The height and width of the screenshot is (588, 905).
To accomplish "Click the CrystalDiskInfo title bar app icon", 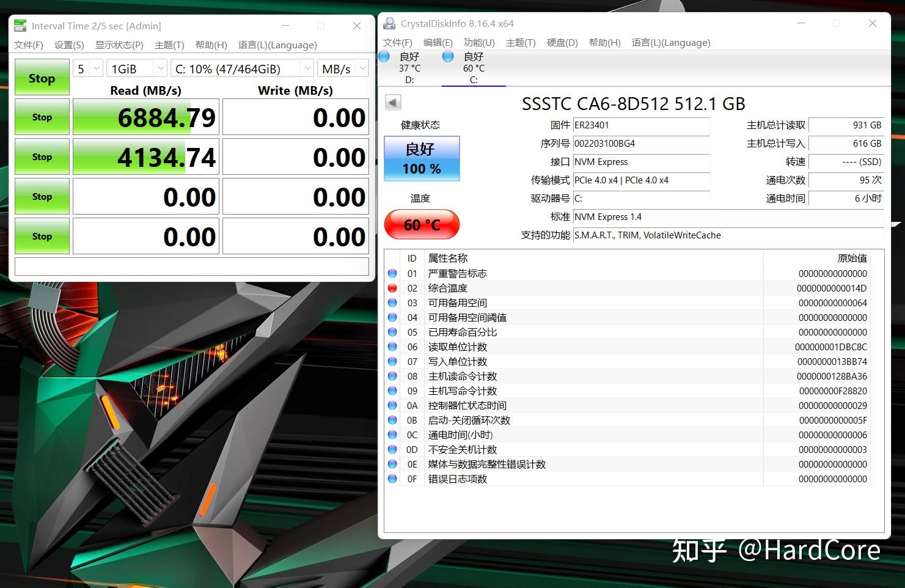I will [x=389, y=24].
